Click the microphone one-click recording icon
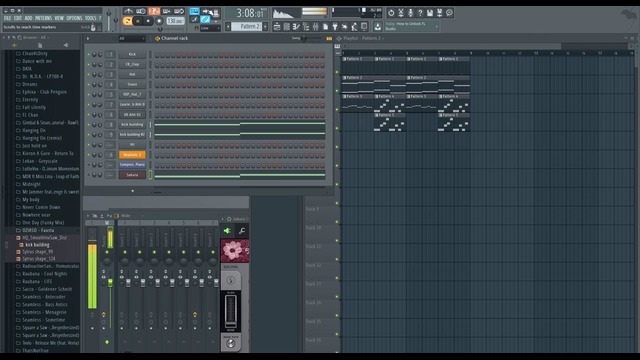This screenshot has height=360, width=640. (x=411, y=13)
